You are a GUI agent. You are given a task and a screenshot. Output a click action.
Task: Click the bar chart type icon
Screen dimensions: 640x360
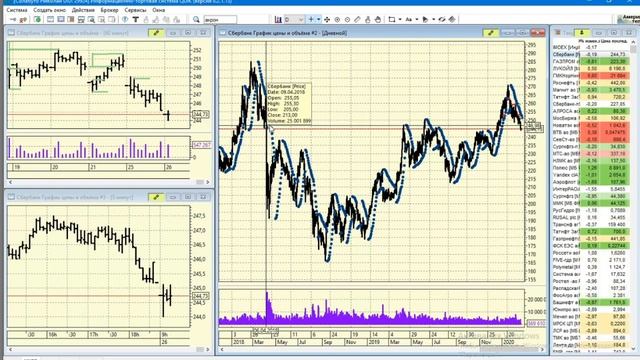click(278, 20)
